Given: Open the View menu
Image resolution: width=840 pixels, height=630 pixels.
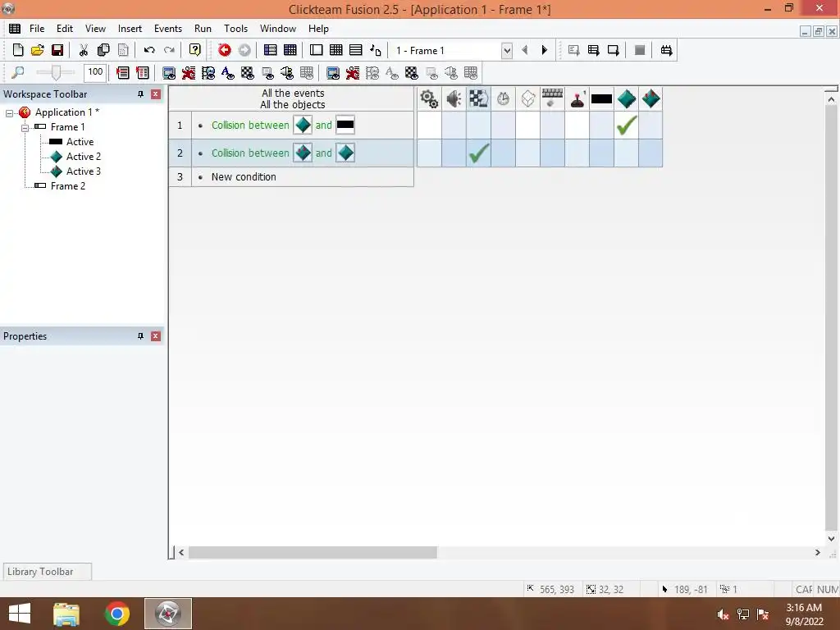Looking at the screenshot, I should (95, 29).
